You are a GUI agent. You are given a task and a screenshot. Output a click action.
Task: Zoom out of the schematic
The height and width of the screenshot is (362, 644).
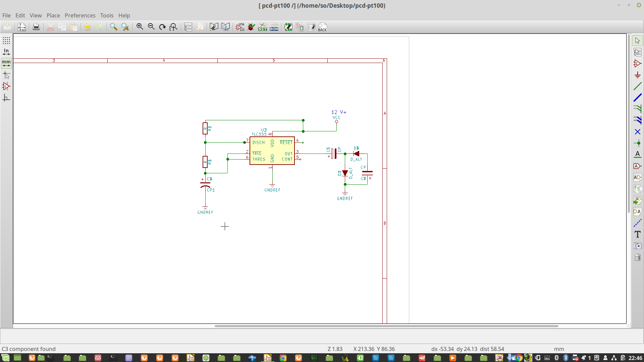(x=151, y=27)
